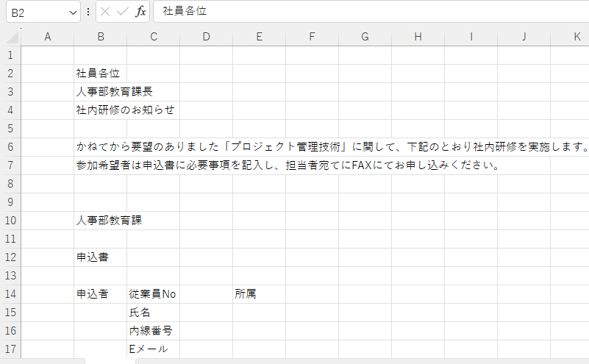
Task: Select row 6 header
Action: pos(10,147)
